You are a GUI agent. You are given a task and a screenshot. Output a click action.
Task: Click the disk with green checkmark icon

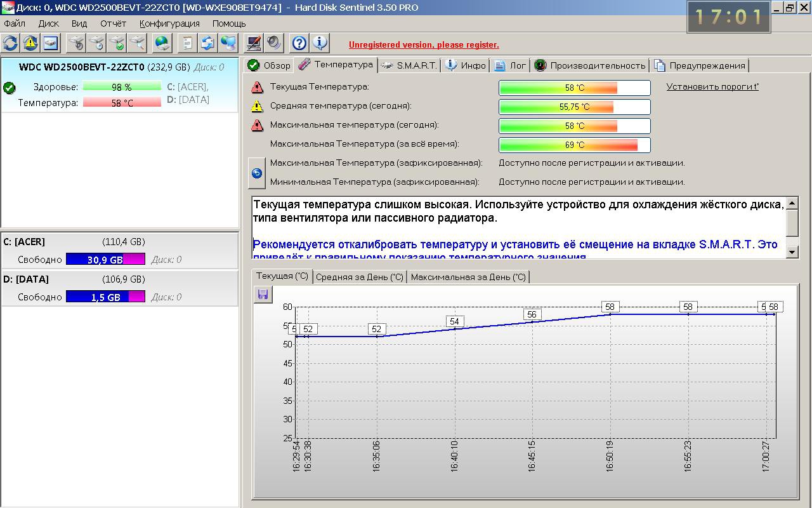[x=117, y=43]
